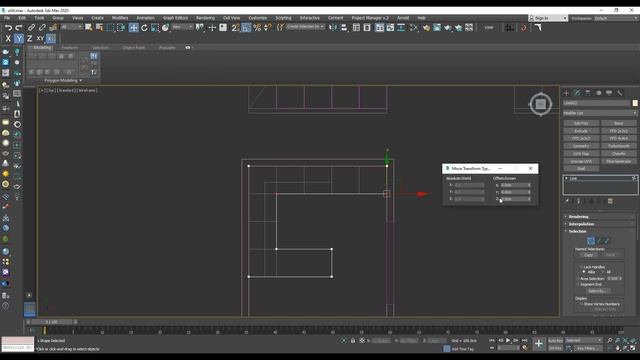Toggle the Angle Snap icon
The width and height of the screenshot is (640, 360).
click(246, 27)
